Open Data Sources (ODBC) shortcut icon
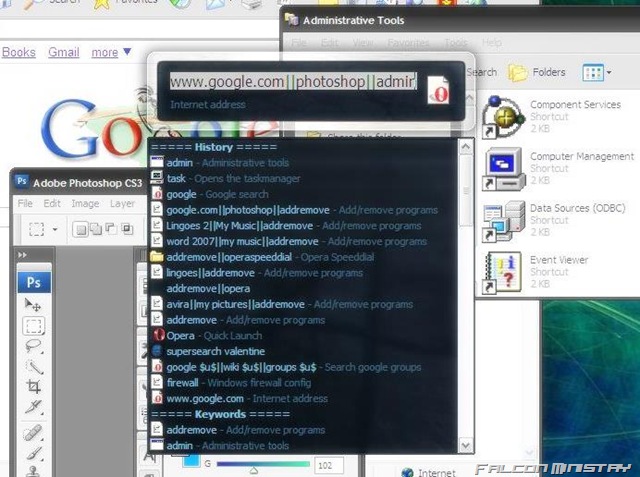Image resolution: width=640 pixels, height=477 pixels. (503, 221)
